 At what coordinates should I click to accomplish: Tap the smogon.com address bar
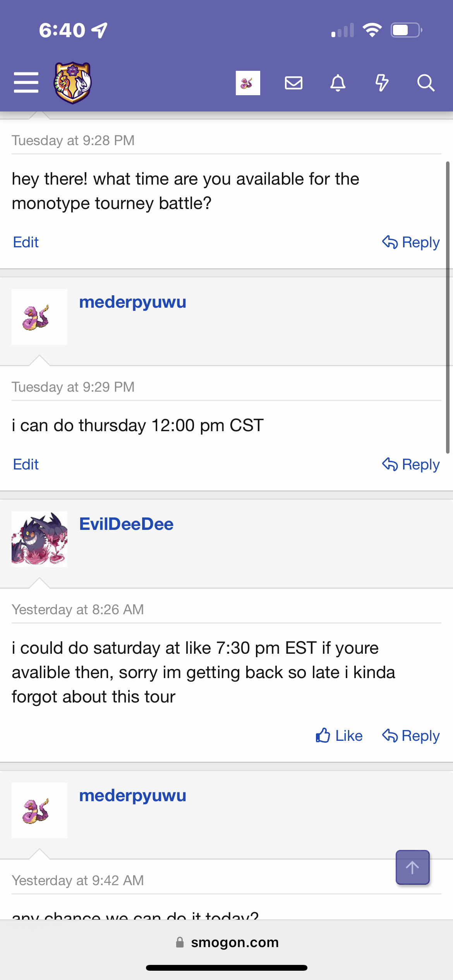click(x=226, y=942)
